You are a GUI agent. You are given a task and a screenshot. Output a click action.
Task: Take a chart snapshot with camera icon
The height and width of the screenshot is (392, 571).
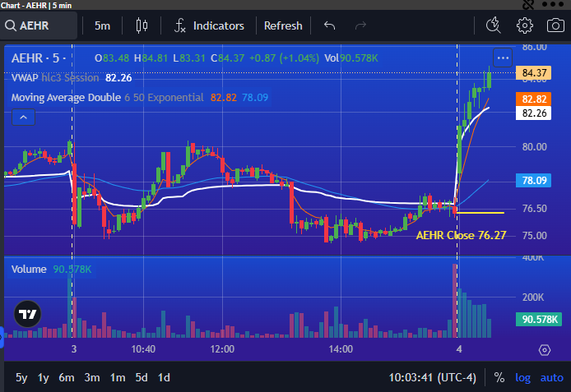coord(555,25)
